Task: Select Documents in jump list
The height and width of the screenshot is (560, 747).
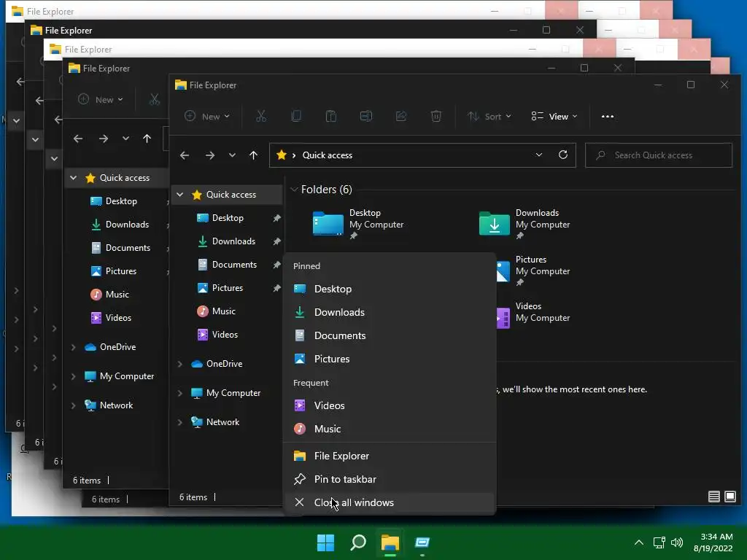Action: pos(390,335)
